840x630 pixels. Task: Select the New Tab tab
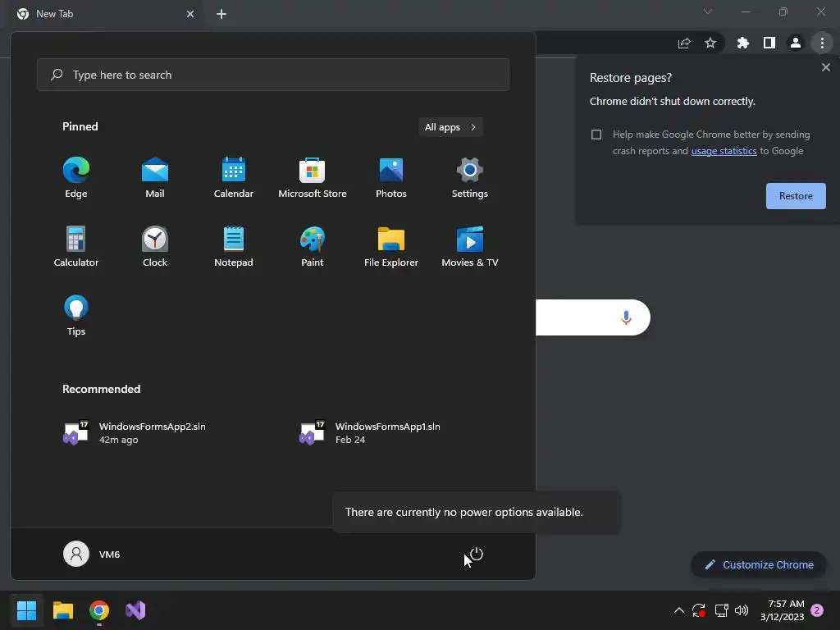click(x=104, y=15)
